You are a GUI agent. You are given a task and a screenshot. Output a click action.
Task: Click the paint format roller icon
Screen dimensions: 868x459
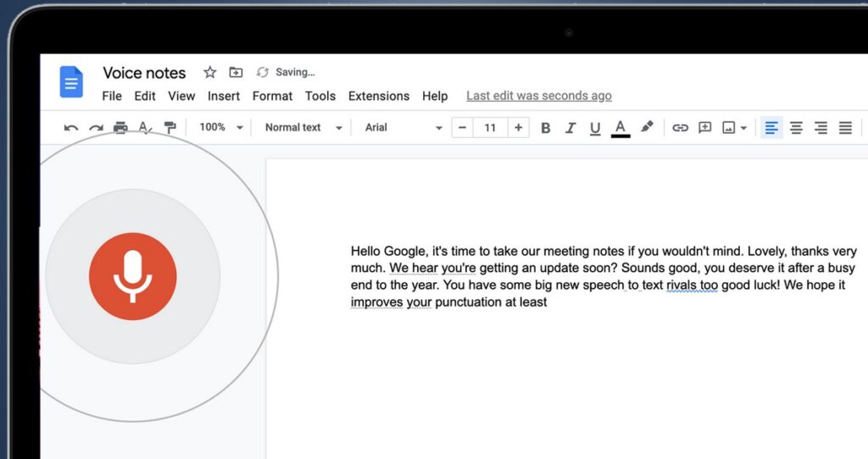point(170,128)
